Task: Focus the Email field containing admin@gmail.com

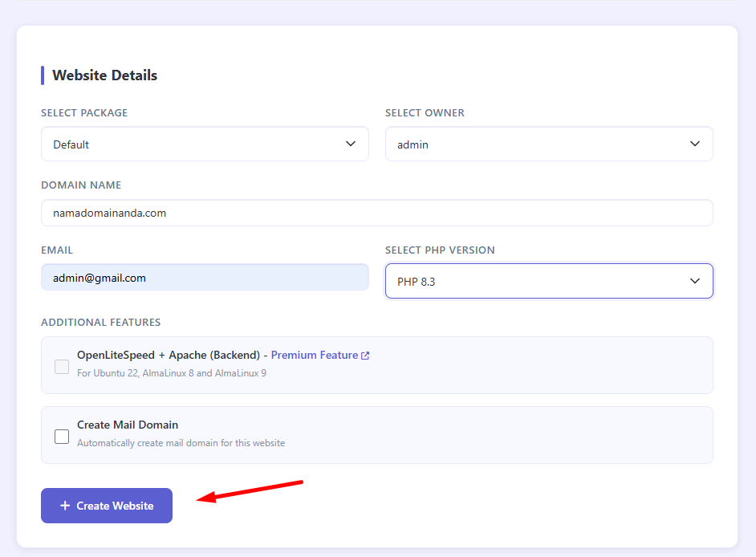Action: tap(205, 278)
